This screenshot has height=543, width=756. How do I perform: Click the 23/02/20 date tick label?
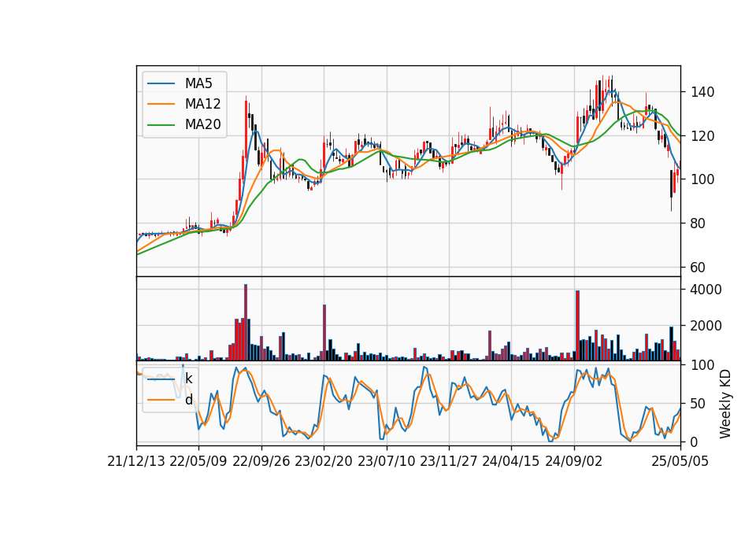[324, 462]
